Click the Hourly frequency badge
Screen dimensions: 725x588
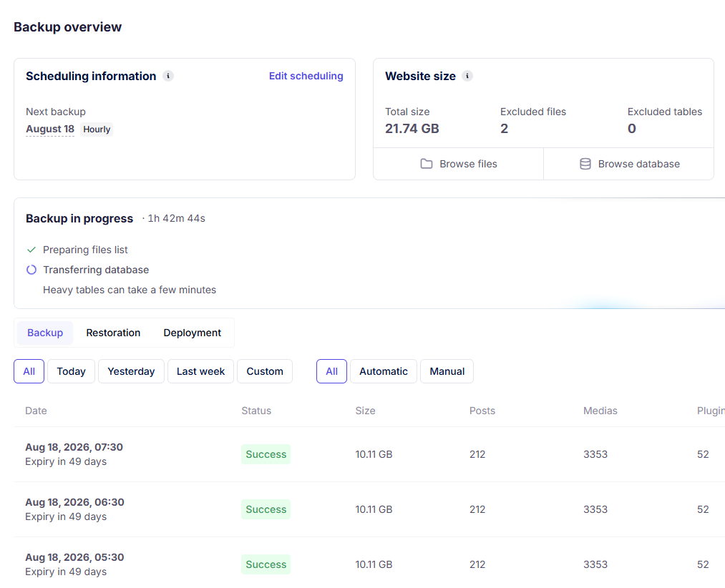click(97, 129)
